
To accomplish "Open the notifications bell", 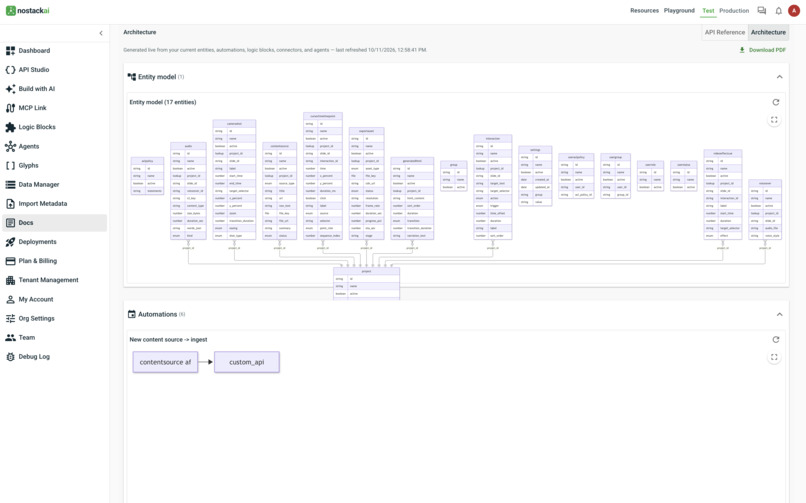I will (x=778, y=10).
